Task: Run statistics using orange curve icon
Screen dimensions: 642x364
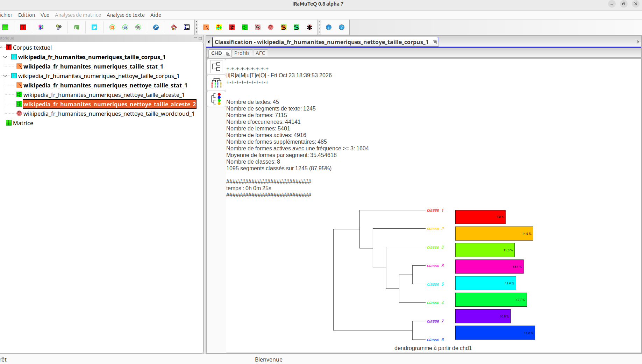Action: pos(206,27)
